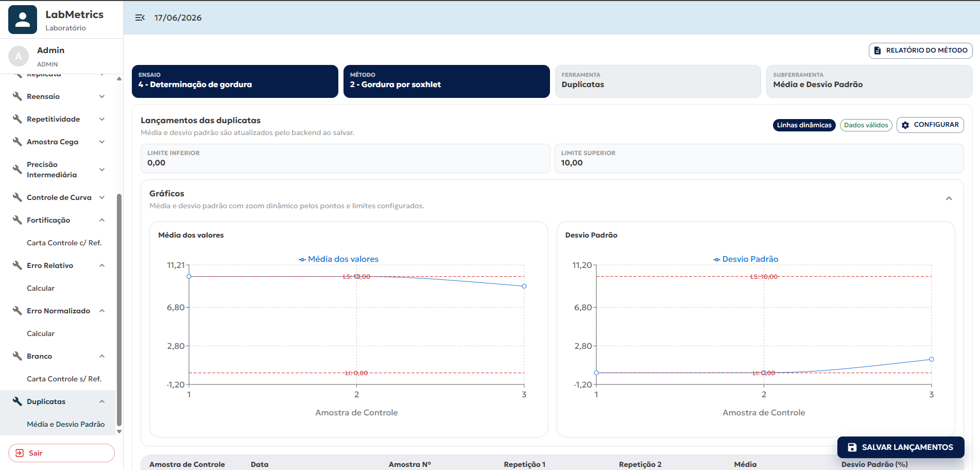Collapse the Gráficos panel with its chevron
Image resolution: width=980 pixels, height=470 pixels.
coord(949,199)
